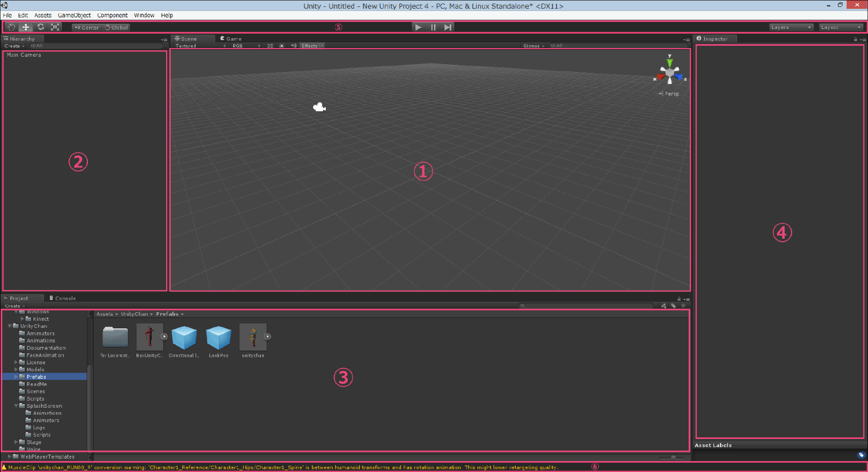Open the 'for Locomot..' folder thumbnail
868x472 pixels.
115,336
